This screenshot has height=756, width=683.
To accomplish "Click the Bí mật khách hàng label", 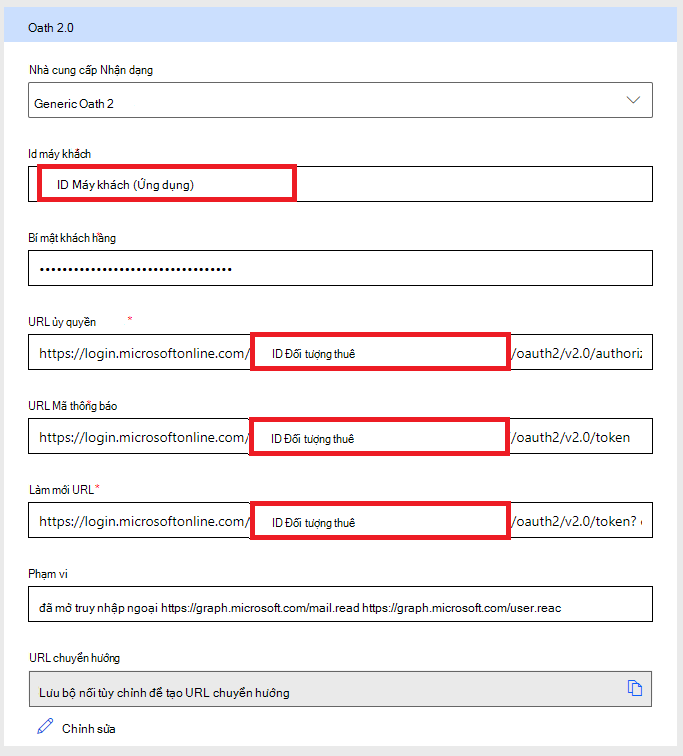I will pyautogui.click(x=72, y=238).
